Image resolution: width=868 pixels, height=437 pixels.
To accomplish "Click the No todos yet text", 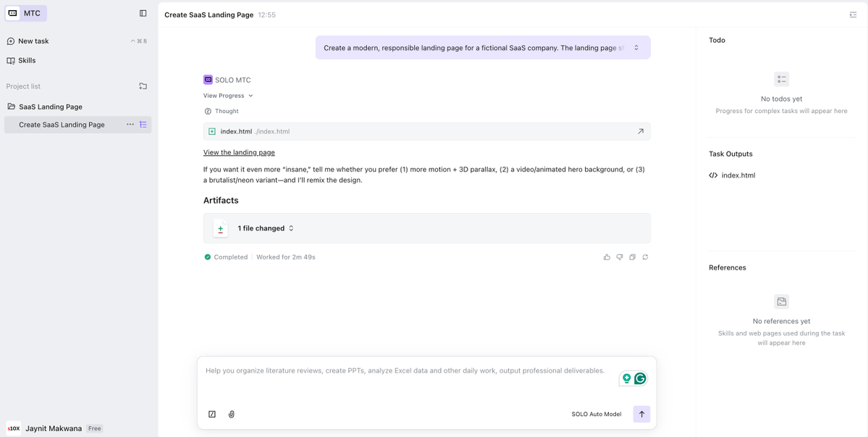I will 781,99.
